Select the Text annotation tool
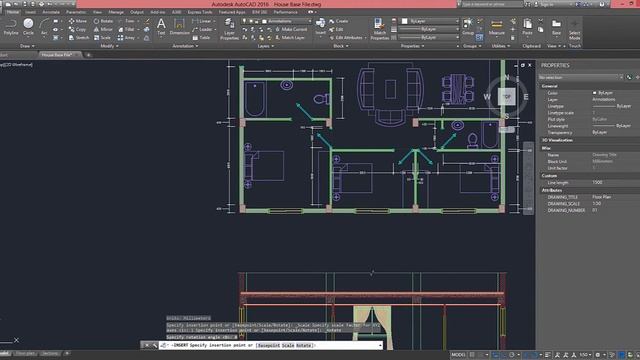Image resolution: width=640 pixels, height=360 pixels. point(161,27)
